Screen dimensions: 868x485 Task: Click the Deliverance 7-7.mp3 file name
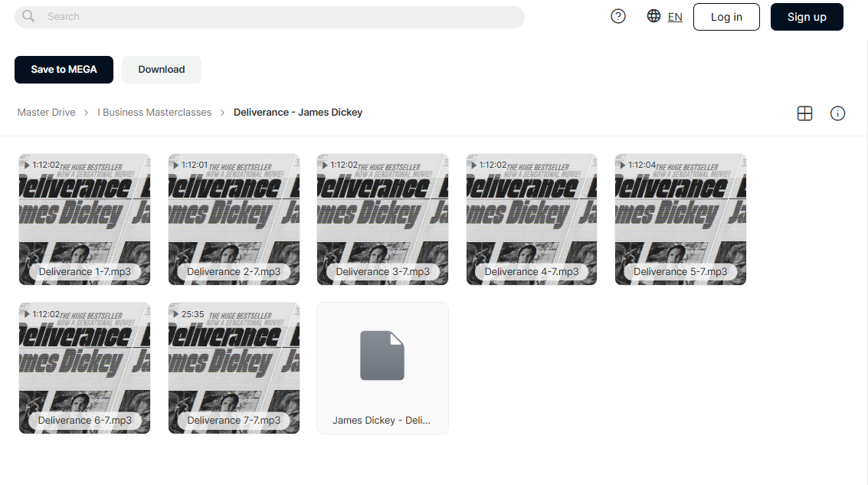(x=234, y=421)
